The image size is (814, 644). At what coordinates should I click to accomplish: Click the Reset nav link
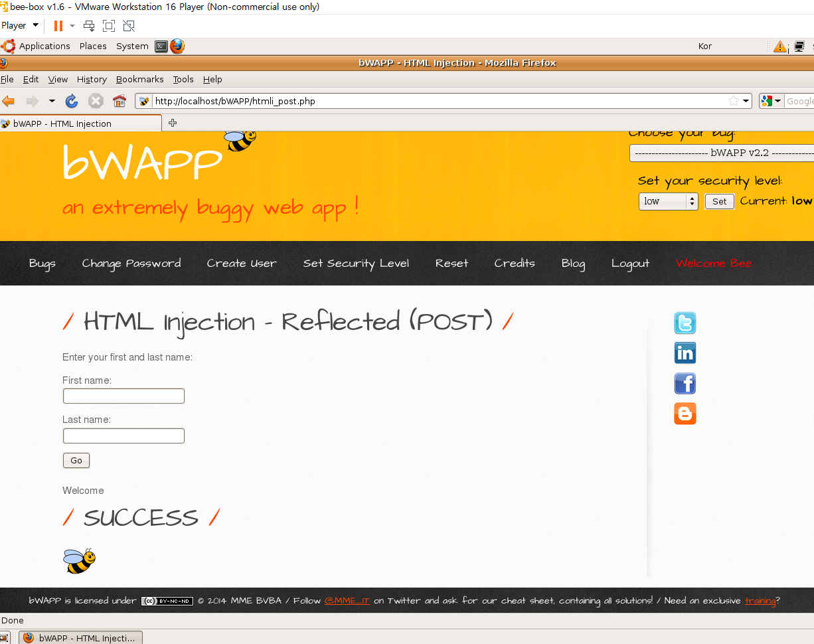point(451,264)
